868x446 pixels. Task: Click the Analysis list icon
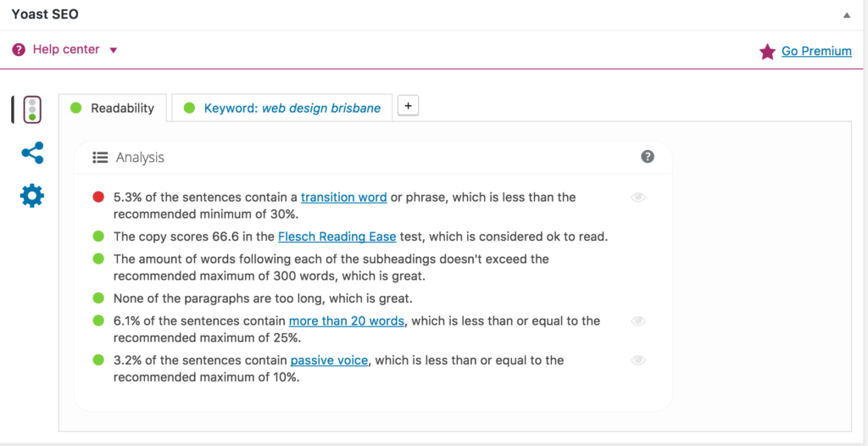(x=100, y=158)
